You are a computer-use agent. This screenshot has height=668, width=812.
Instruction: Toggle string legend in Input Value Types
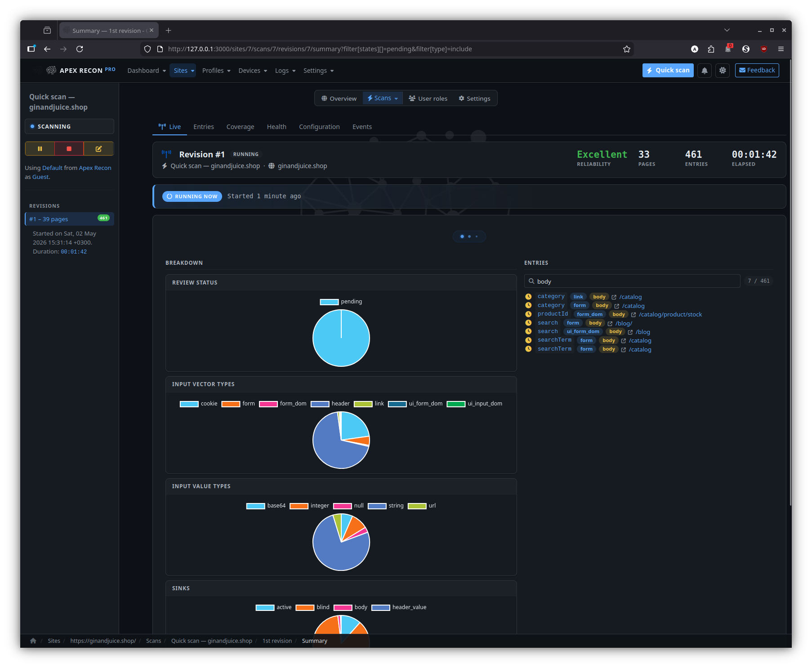386,506
